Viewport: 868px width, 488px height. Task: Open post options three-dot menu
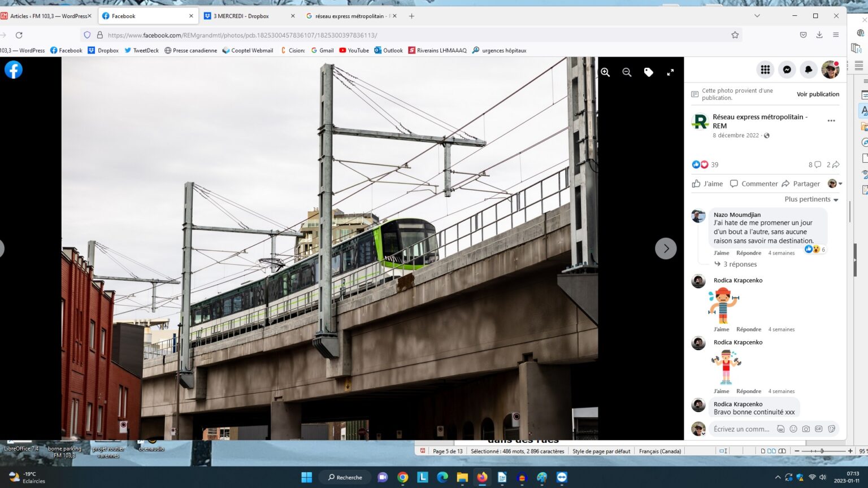tap(831, 121)
